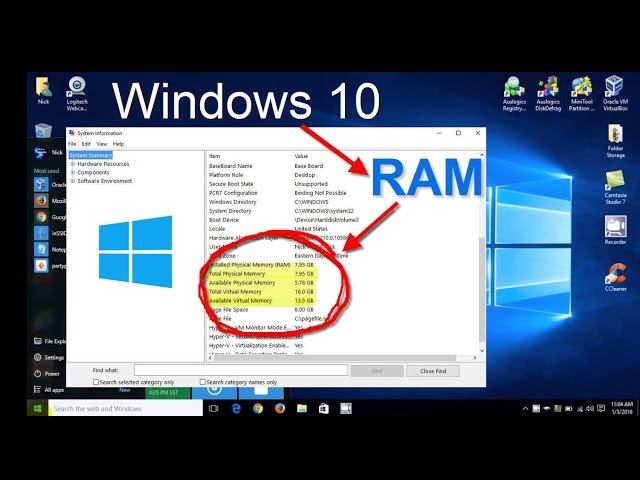Launch Camtasia Studio 7 desktop shortcut

pyautogui.click(x=615, y=187)
